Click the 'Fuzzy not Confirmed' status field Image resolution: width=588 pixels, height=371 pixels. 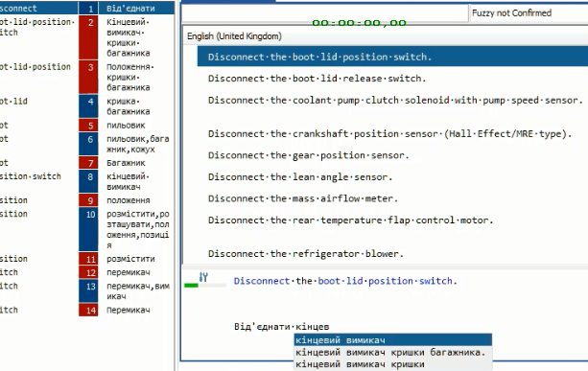[x=529, y=13]
